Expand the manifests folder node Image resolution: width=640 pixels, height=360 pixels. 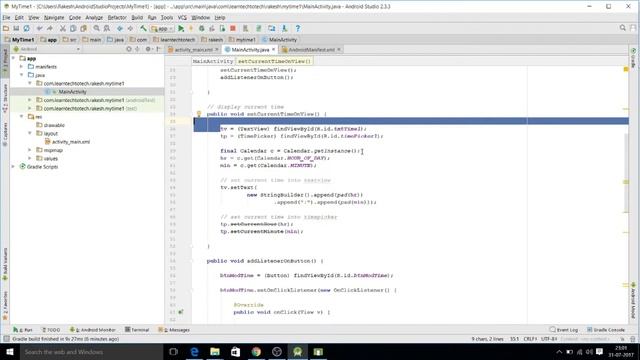pyautogui.click(x=22, y=67)
